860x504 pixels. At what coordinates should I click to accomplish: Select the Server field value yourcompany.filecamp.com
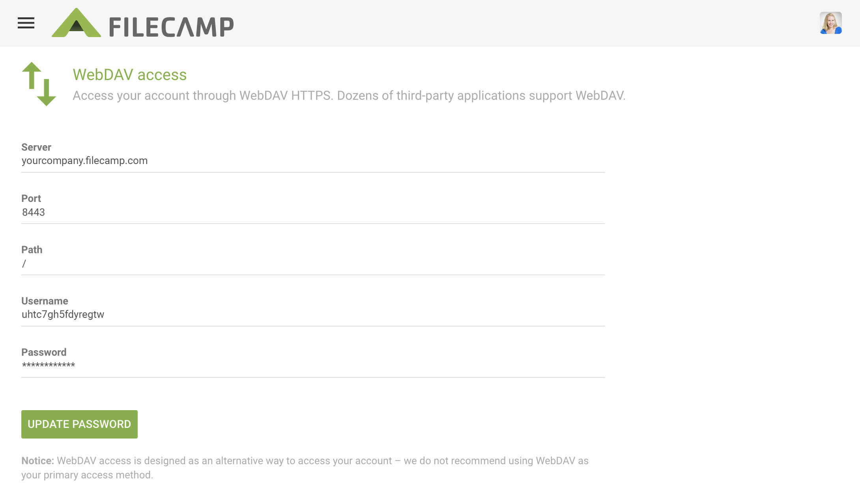click(84, 161)
